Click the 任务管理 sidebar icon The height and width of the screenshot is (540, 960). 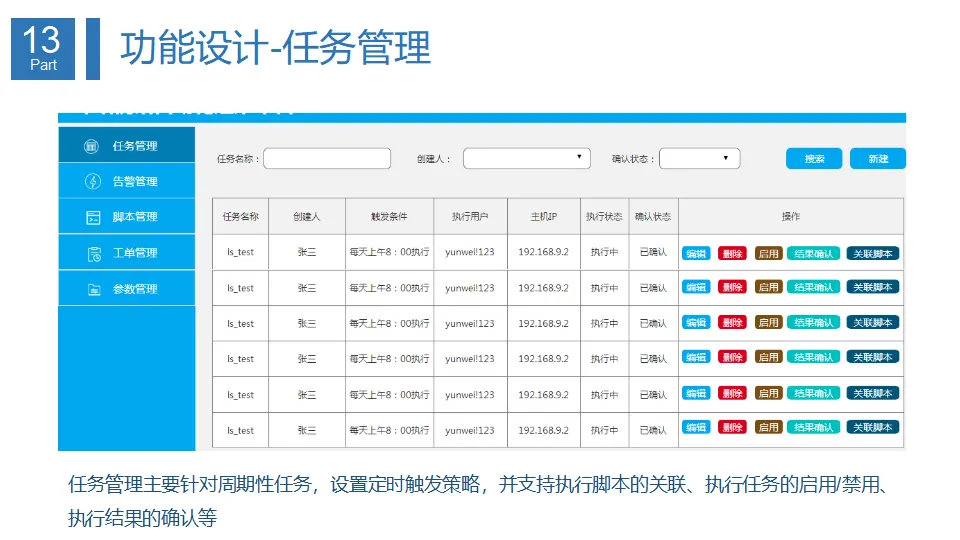91,146
